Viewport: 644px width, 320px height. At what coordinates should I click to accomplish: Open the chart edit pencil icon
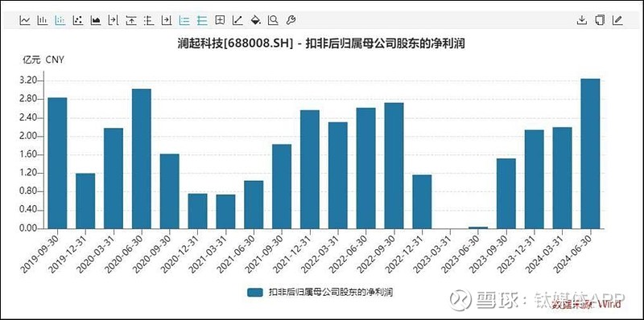(617, 20)
